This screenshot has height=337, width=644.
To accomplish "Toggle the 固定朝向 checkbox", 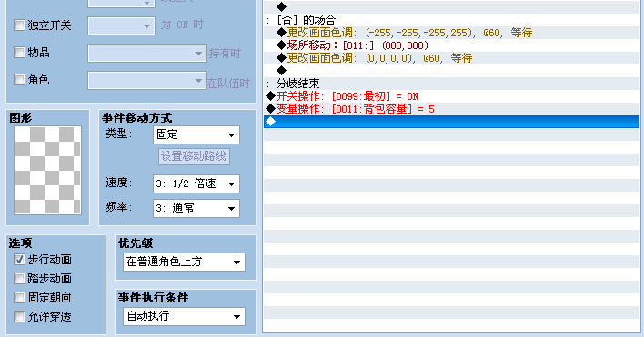I will 19,297.
